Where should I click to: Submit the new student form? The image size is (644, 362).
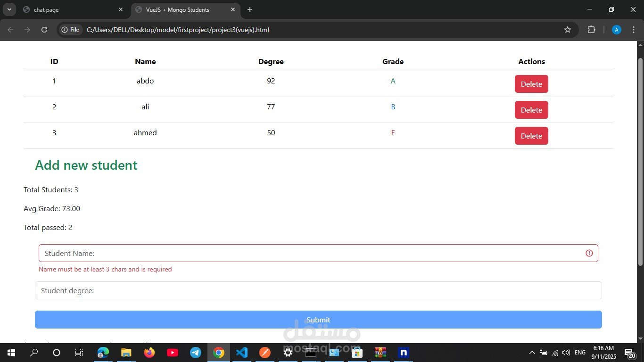pyautogui.click(x=318, y=320)
